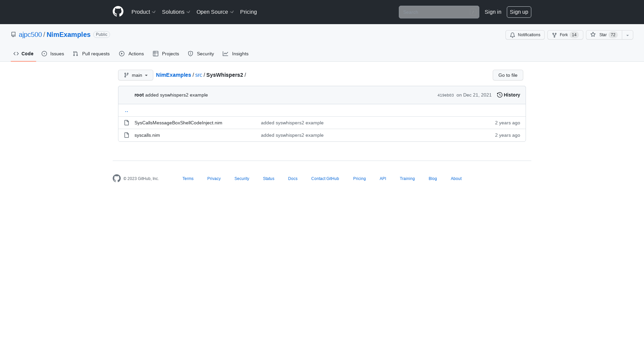
Task: Open the NimExamples repository title link
Action: tap(68, 35)
